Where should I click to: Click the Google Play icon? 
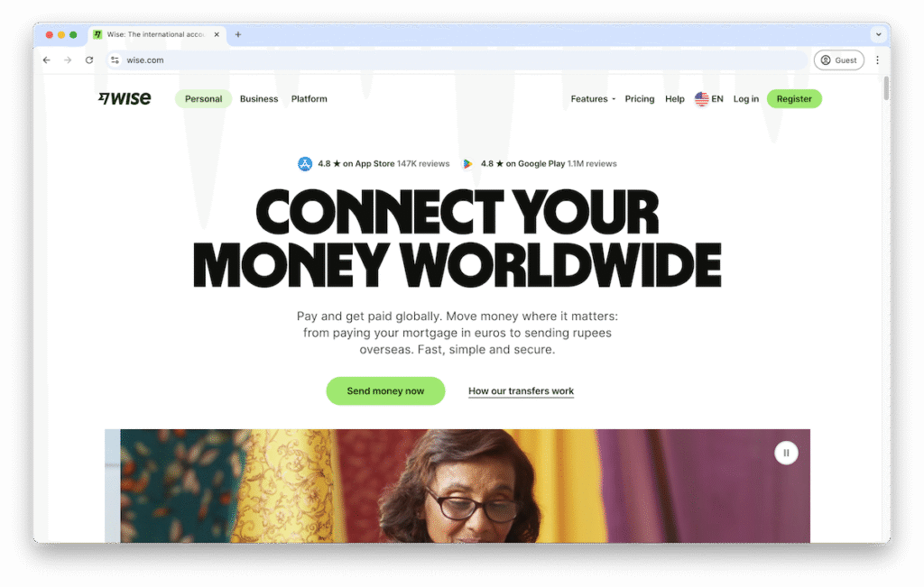click(467, 164)
